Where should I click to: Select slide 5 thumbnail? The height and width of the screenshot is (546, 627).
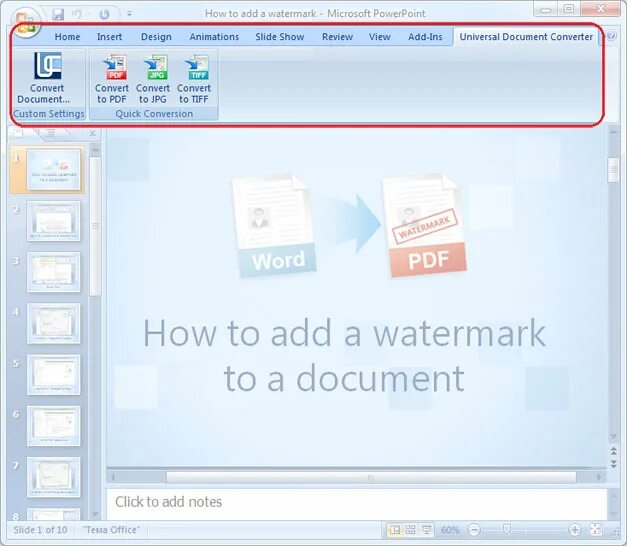click(x=54, y=375)
